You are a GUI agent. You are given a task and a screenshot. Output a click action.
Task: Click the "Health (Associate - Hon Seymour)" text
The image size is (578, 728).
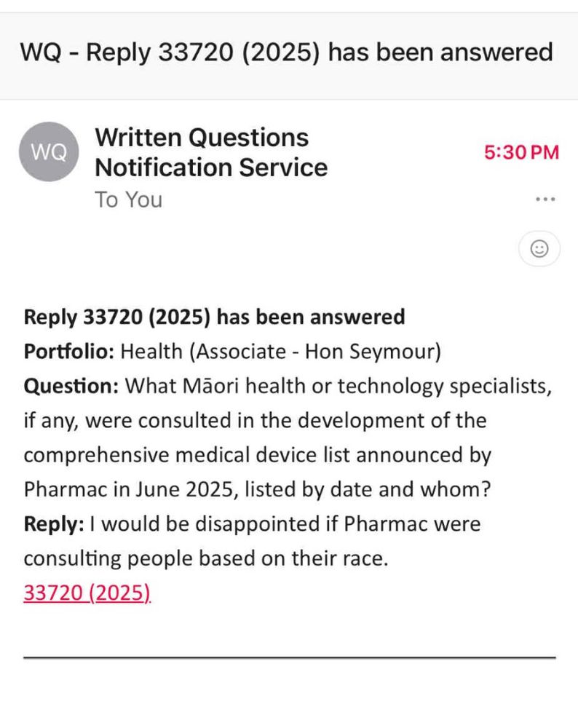[281, 352]
